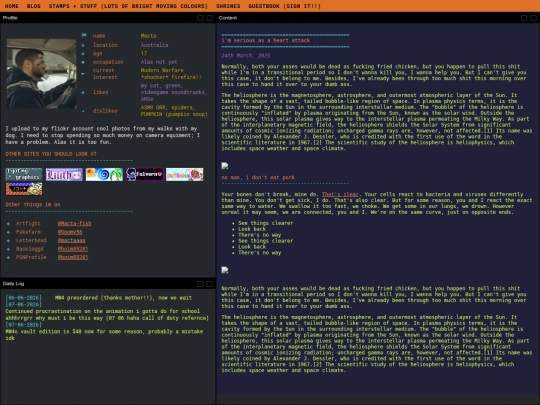The height and width of the screenshot is (405, 540).
Task: Select heading 'i'm serious as a heart attack'
Action: pos(266,40)
